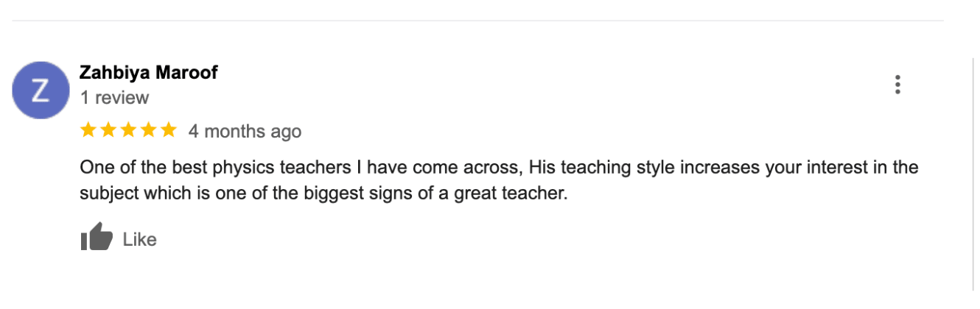Click the third yellow rating star
The height and width of the screenshot is (309, 980).
click(128, 131)
